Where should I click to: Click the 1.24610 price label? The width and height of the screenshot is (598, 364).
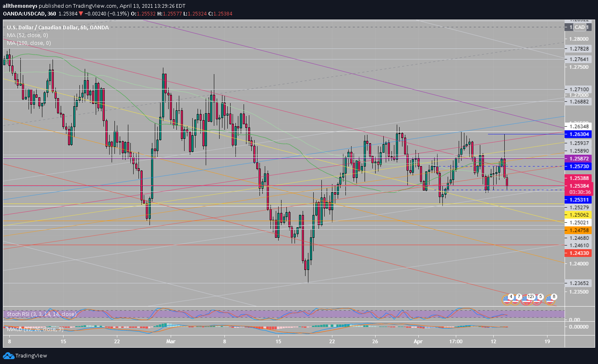pos(579,245)
